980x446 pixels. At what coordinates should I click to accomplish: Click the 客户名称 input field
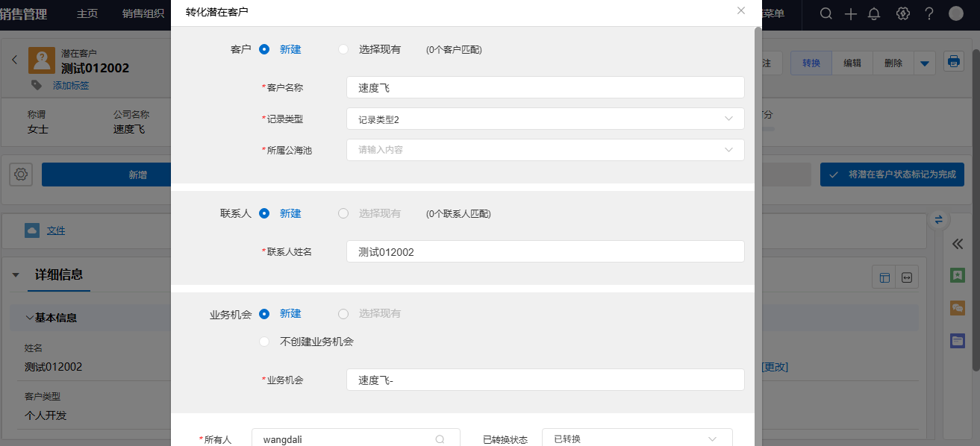tap(545, 87)
